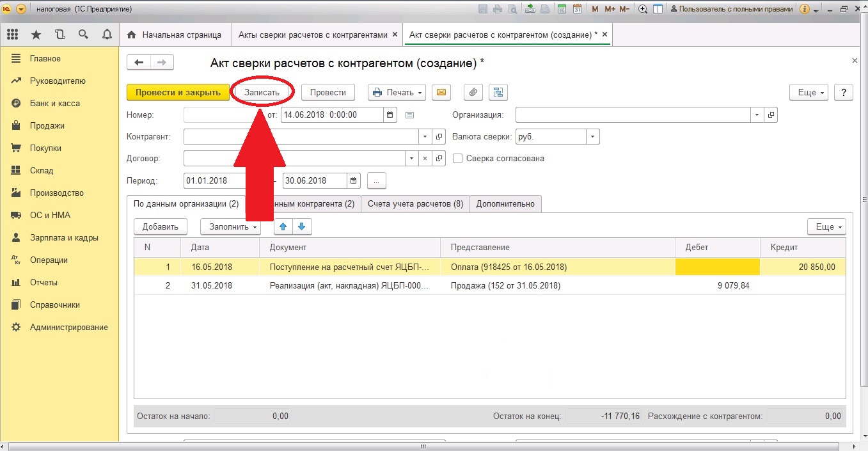
Task: Switch to Счета учета расчетов tab
Action: click(x=415, y=203)
